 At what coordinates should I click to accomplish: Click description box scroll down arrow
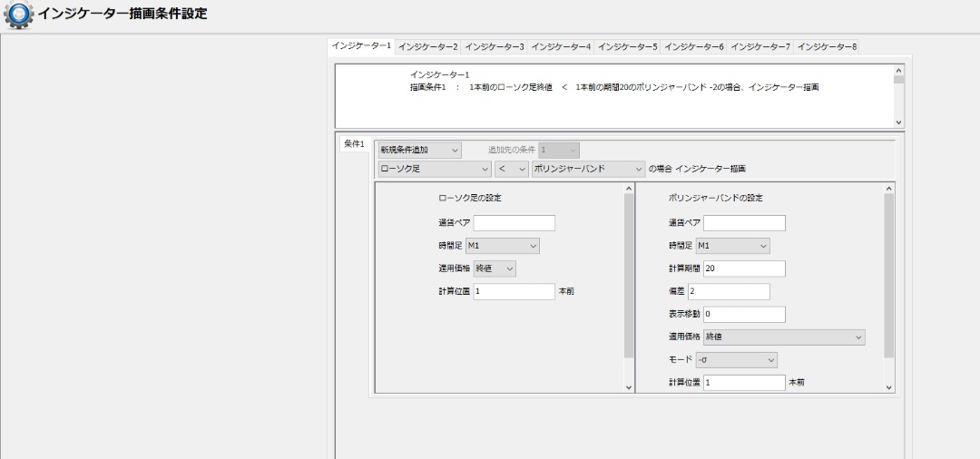click(x=899, y=122)
